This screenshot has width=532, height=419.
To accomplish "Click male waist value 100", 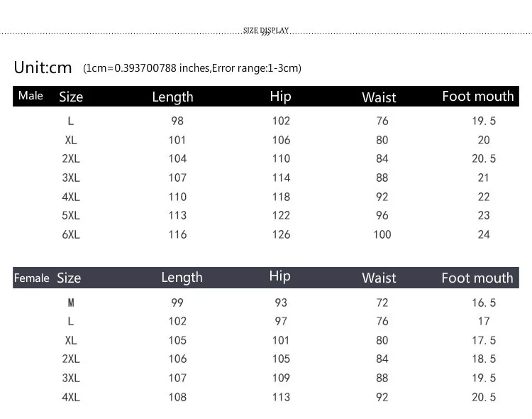I will [x=382, y=234].
